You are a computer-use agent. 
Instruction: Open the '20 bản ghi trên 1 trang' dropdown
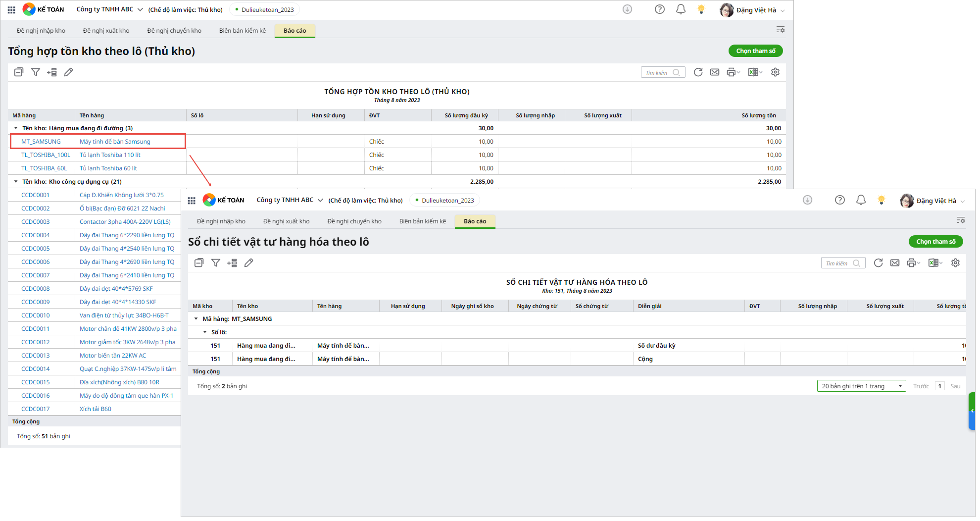coord(861,386)
